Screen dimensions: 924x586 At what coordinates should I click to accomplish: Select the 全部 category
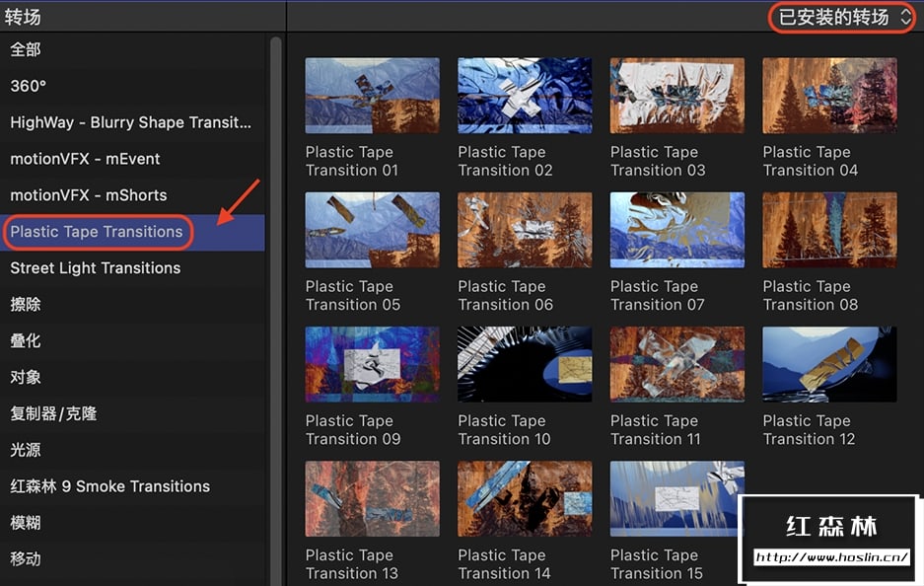[x=132, y=49]
